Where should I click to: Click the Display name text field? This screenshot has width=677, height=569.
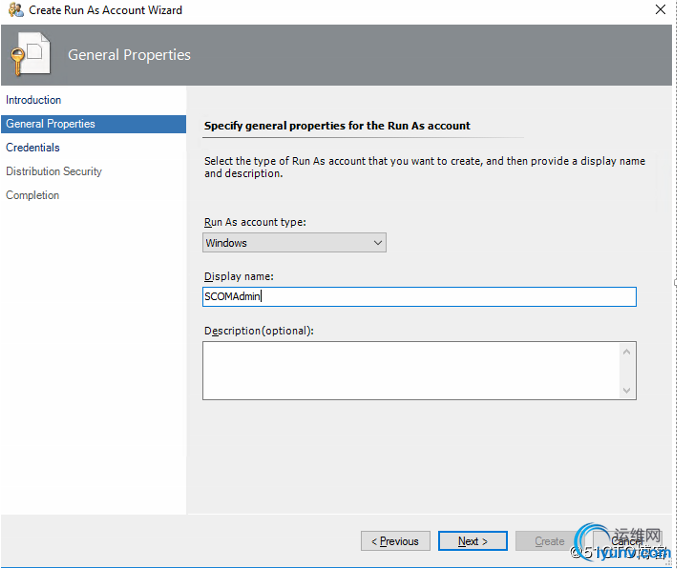click(419, 297)
